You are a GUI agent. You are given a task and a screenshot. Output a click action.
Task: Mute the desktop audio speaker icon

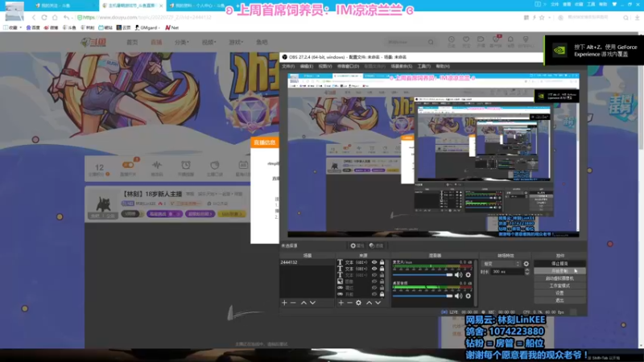pos(458,296)
